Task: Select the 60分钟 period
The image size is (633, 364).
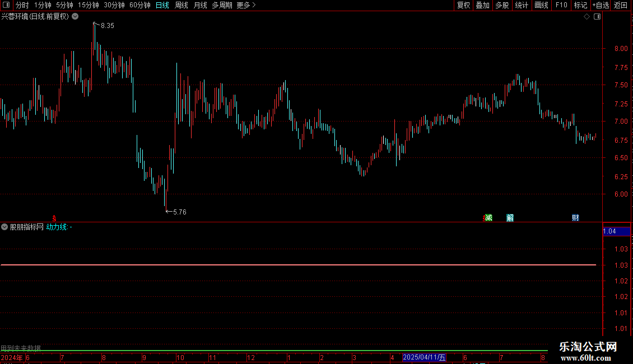Action: tap(140, 5)
